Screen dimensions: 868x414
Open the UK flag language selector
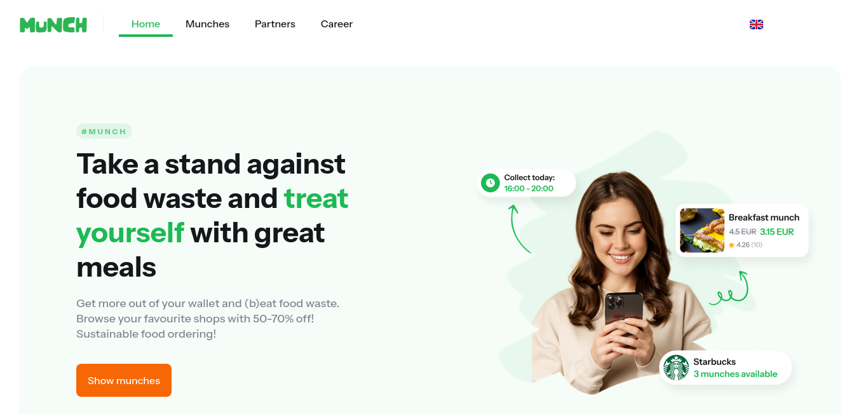click(756, 24)
